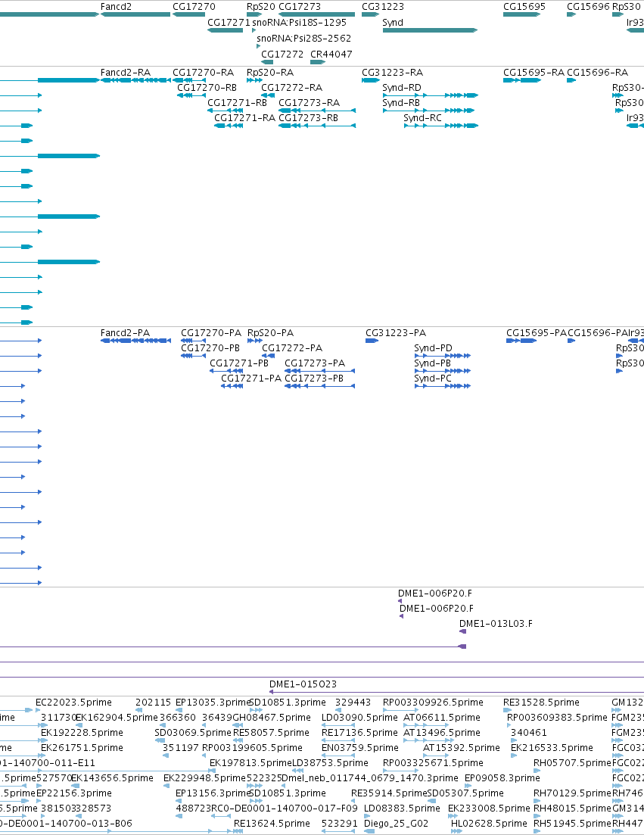This screenshot has height=835, width=644.
Task: Click the RE31528.5prime EST label
Action: (x=542, y=703)
